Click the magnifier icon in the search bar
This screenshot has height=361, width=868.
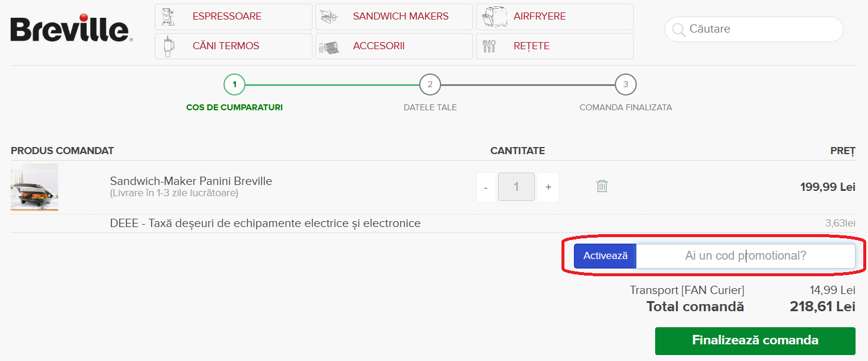tap(678, 28)
